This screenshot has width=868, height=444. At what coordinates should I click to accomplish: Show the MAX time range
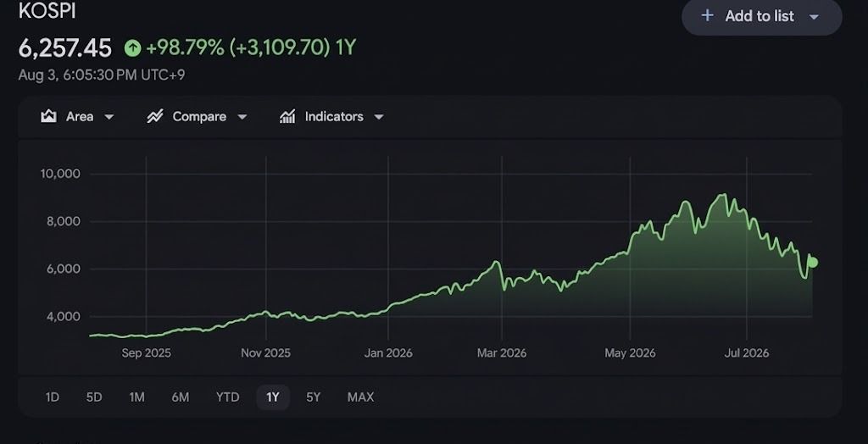point(360,397)
